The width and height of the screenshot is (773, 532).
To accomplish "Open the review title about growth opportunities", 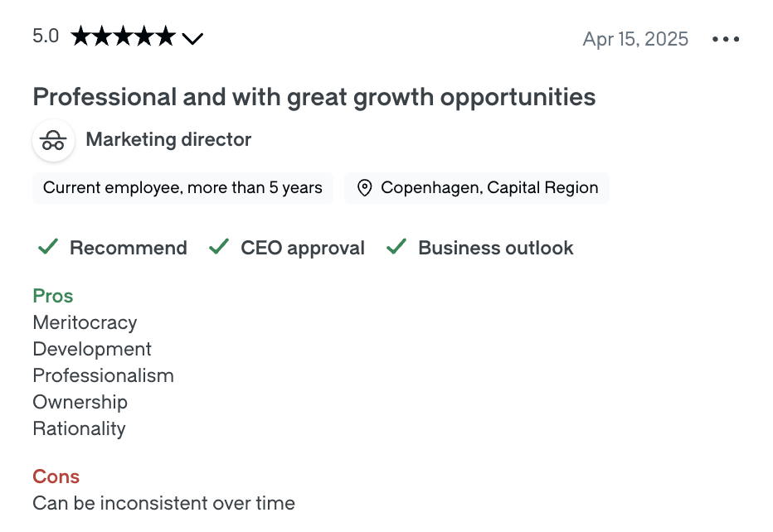I will 314,97.
